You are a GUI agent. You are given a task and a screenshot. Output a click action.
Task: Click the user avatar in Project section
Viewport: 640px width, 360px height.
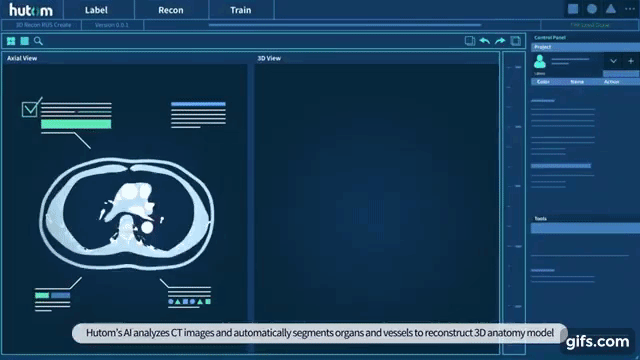[x=540, y=62]
